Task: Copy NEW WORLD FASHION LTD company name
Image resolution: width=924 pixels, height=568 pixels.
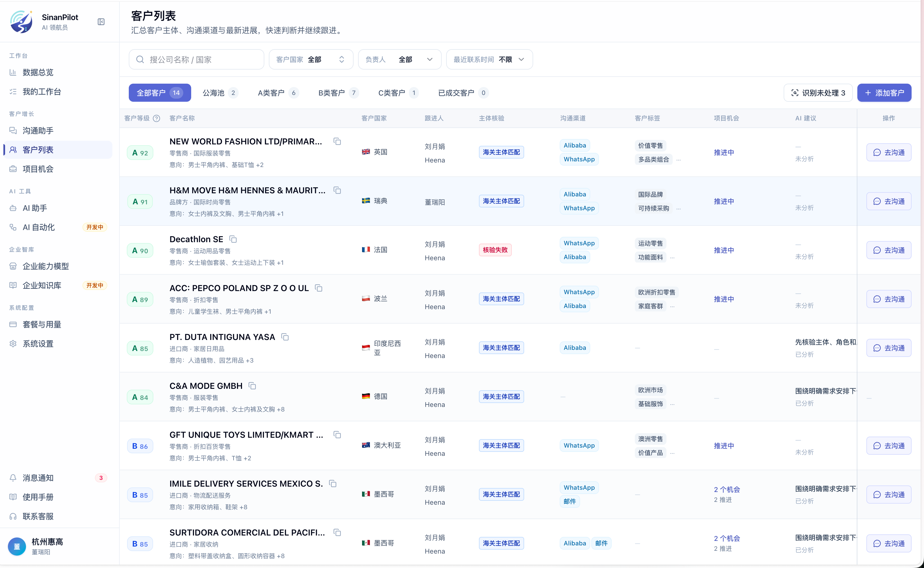Action: (x=337, y=141)
